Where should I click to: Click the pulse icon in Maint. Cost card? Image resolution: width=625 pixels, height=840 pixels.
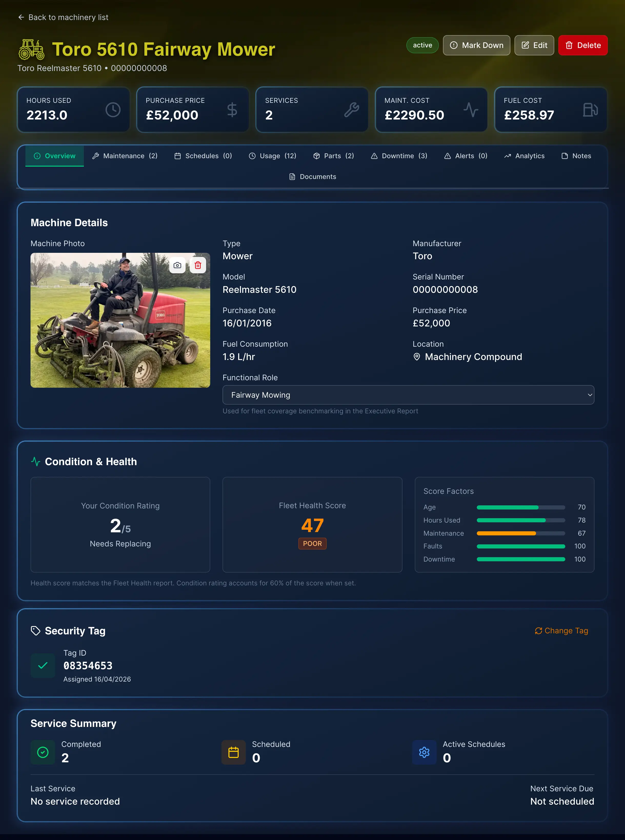tap(471, 110)
